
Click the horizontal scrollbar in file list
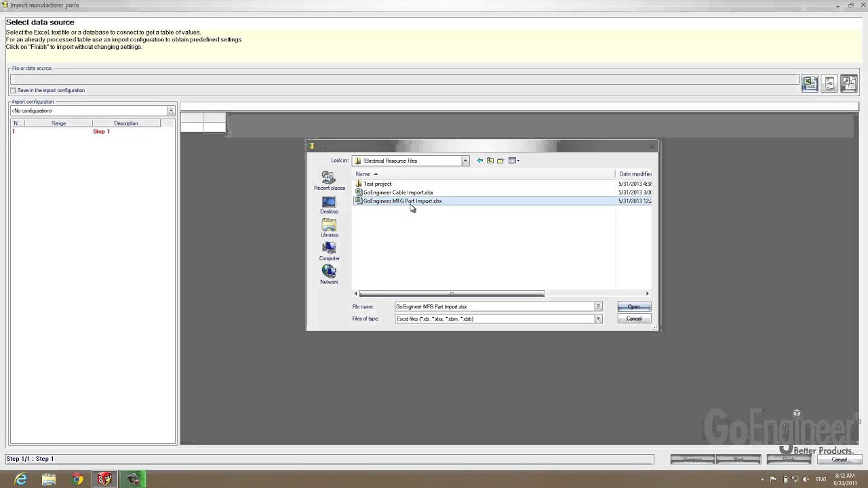coord(452,293)
